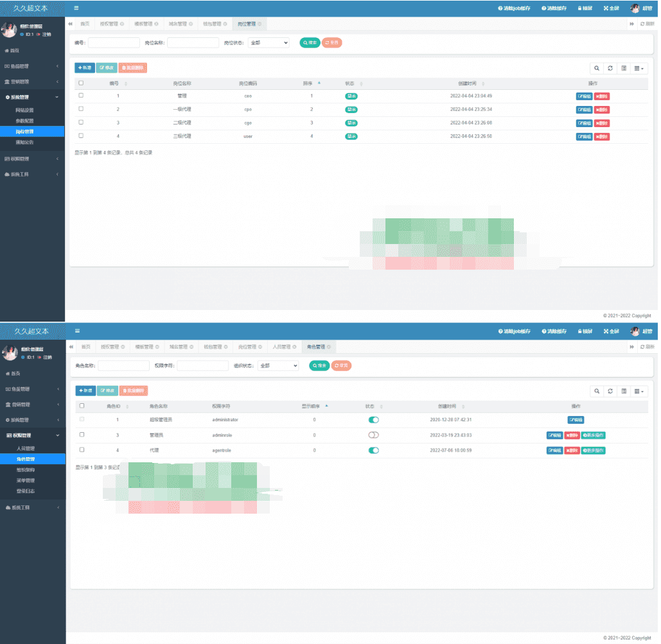
Task: Close the active 岗位管理 tab on upper screen
Action: coord(260,24)
